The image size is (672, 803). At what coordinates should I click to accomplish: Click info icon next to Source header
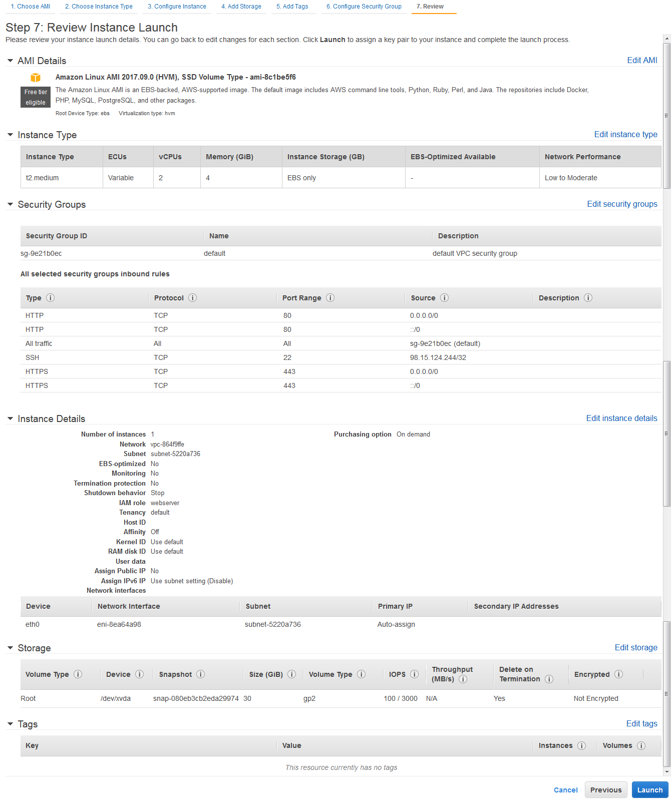[x=444, y=298]
